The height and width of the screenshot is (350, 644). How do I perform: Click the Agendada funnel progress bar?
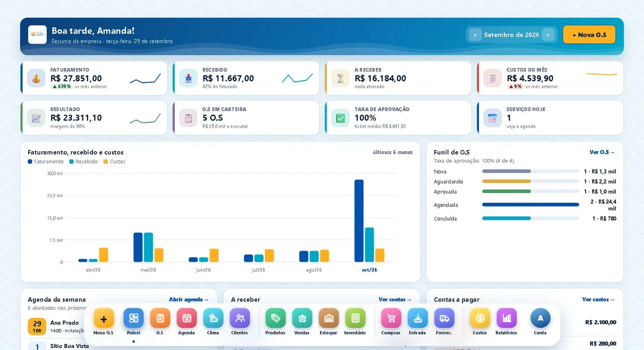[531, 205]
